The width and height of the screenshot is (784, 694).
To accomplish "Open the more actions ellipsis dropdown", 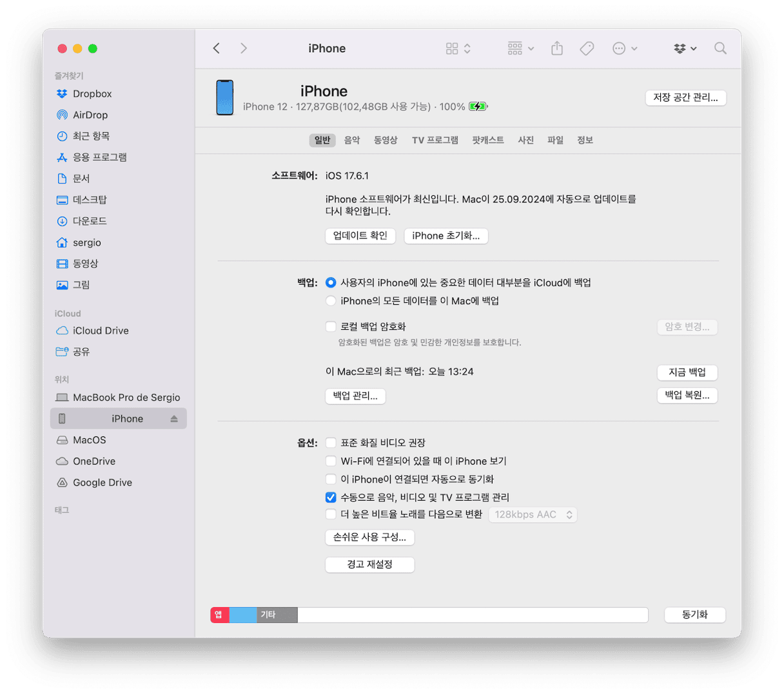I will tap(625, 48).
